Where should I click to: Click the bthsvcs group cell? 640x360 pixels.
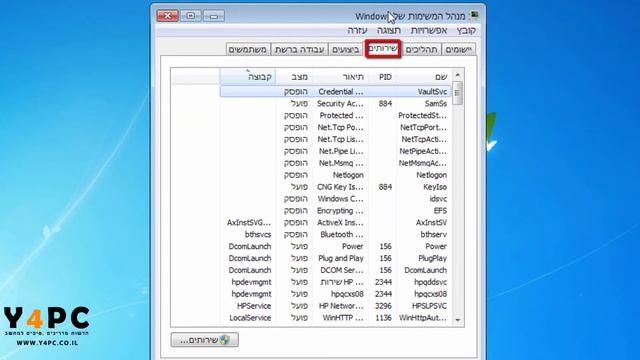tap(258, 235)
